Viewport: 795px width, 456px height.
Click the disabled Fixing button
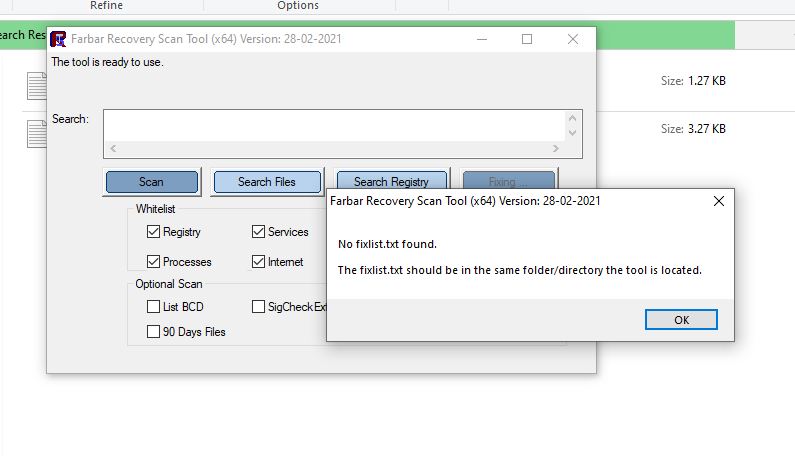(509, 180)
